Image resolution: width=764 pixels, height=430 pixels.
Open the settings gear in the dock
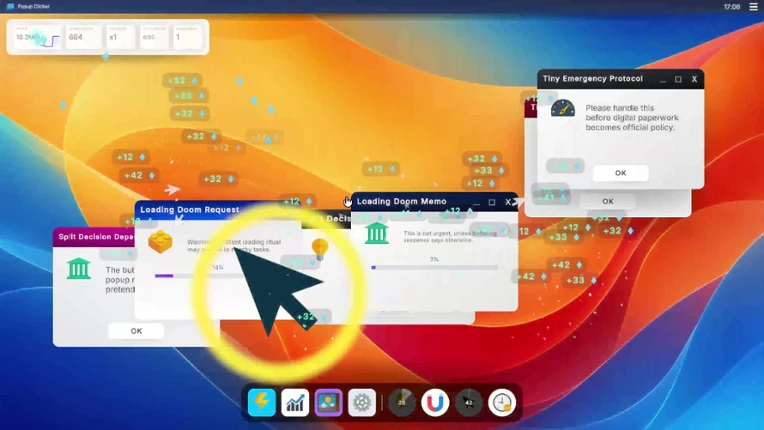click(x=362, y=402)
